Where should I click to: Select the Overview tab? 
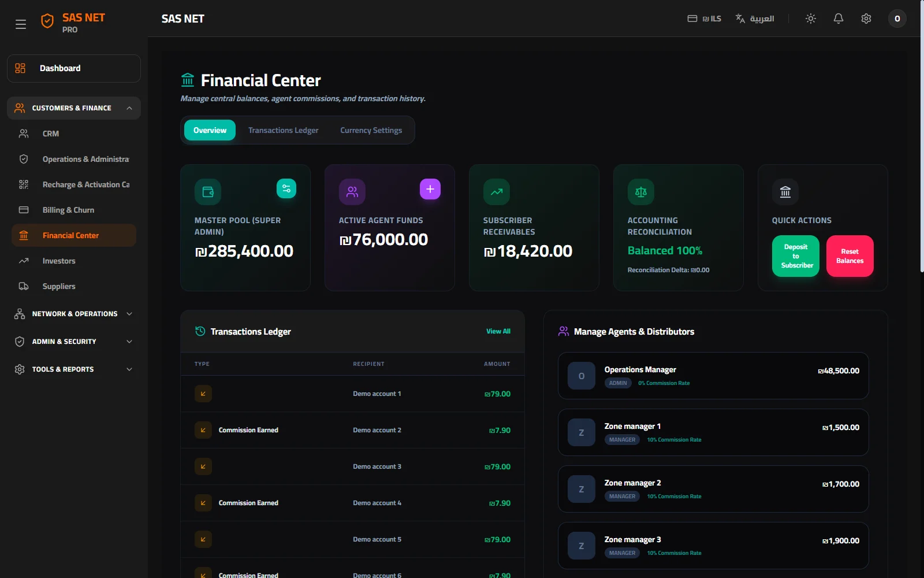click(x=210, y=130)
